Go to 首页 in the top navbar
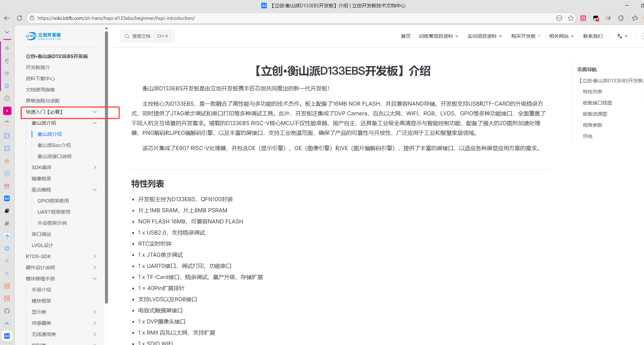This screenshot has height=345, width=644. [x=406, y=36]
